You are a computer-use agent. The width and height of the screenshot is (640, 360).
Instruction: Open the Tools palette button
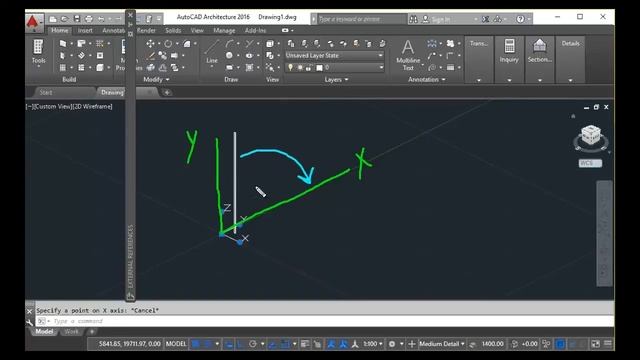click(x=38, y=52)
